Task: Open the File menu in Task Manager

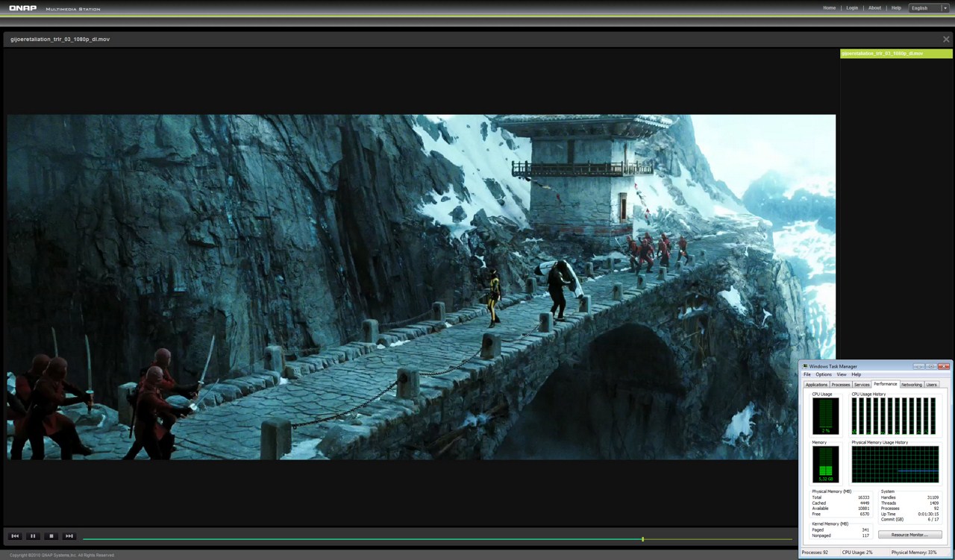Action: pyautogui.click(x=807, y=374)
